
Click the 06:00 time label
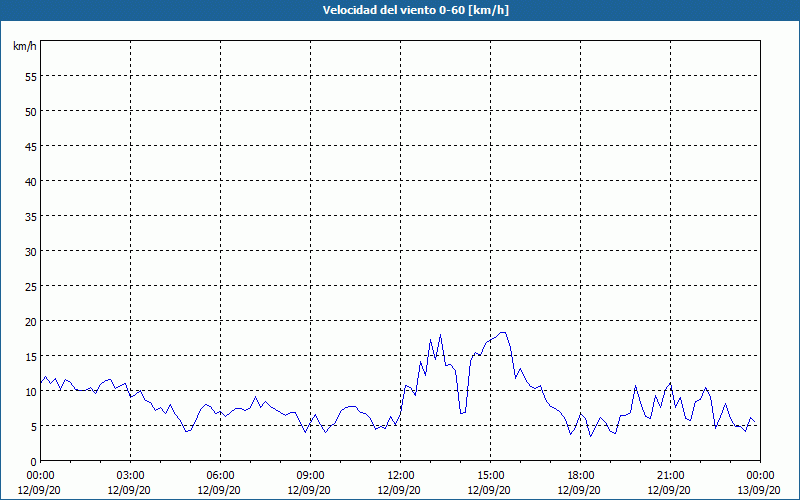click(x=220, y=476)
